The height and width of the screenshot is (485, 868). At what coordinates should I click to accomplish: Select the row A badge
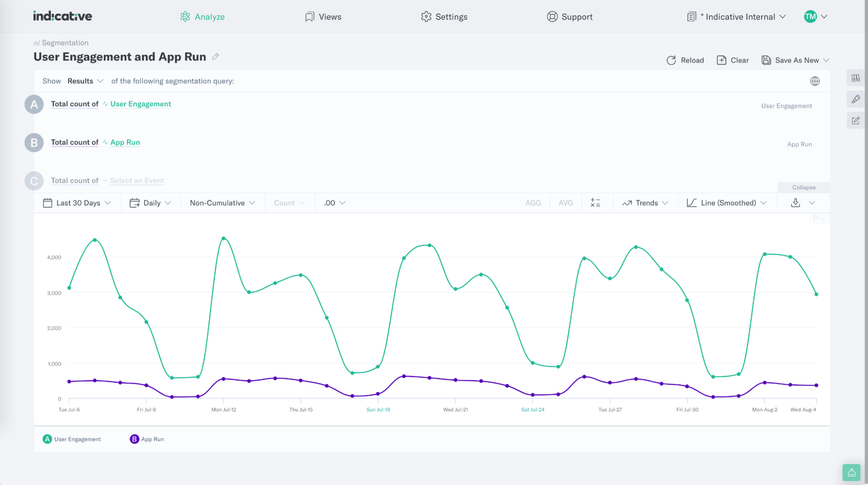[x=34, y=104]
